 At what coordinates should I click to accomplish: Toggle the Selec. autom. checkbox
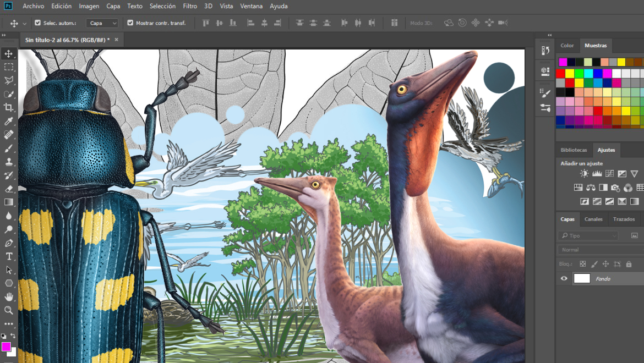pos(38,23)
